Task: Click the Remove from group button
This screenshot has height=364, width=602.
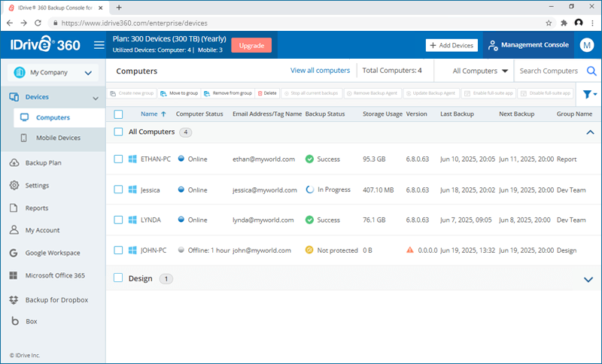Action: 228,93
